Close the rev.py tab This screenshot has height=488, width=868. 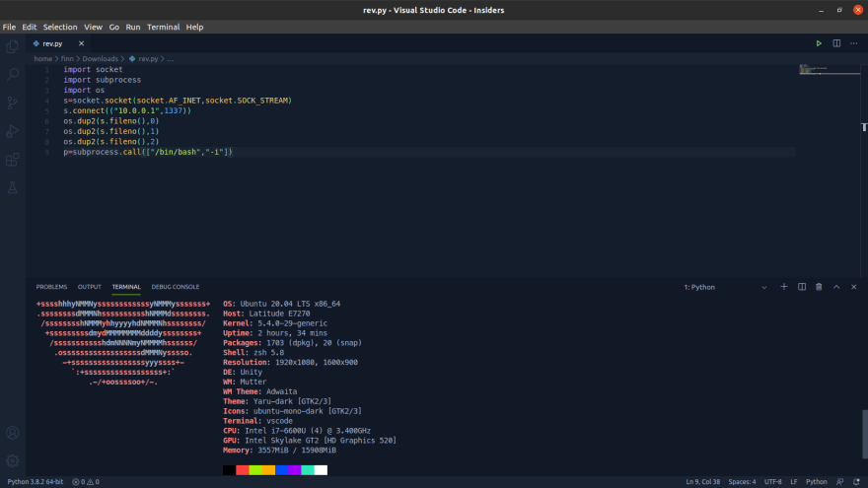pyautogui.click(x=81, y=43)
